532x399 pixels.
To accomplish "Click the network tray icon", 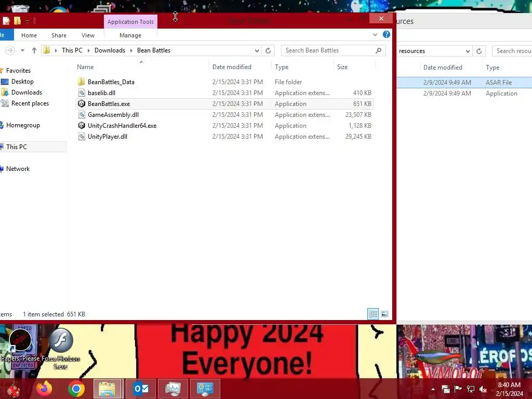I will (471, 389).
